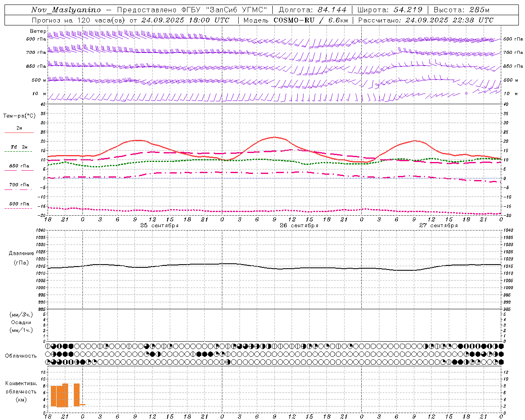
Task: Click the Ветер wind panel label
Action: tap(38, 31)
